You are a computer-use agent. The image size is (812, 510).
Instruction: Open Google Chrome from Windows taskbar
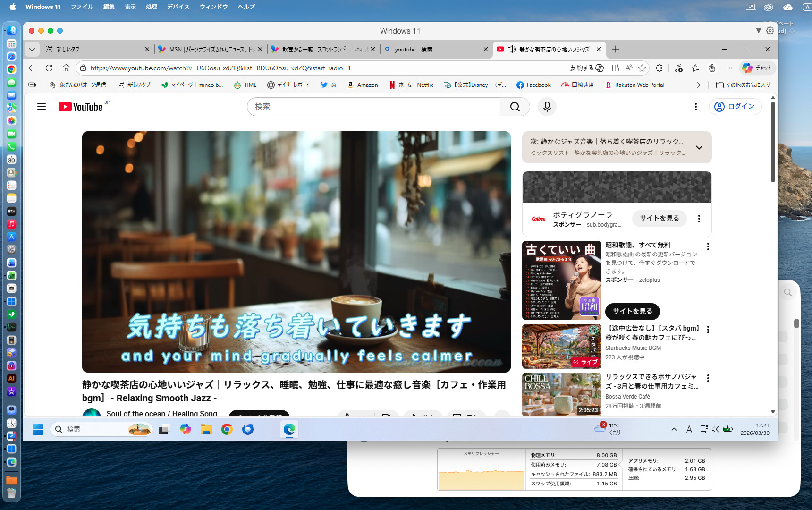(x=227, y=429)
